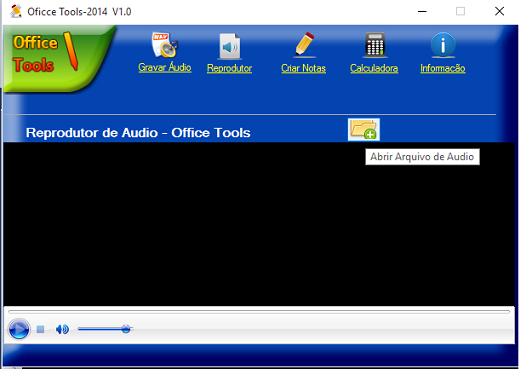Image resolution: width=526 pixels, height=369 pixels.
Task: Close the Oficce Tools window
Action: coord(499,11)
